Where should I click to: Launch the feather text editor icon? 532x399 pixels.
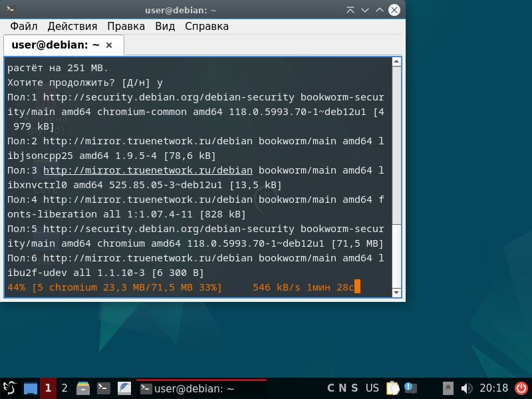[x=124, y=388]
